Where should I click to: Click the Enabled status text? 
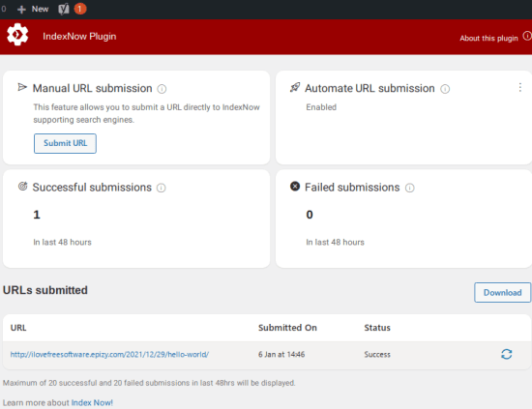[x=321, y=107]
